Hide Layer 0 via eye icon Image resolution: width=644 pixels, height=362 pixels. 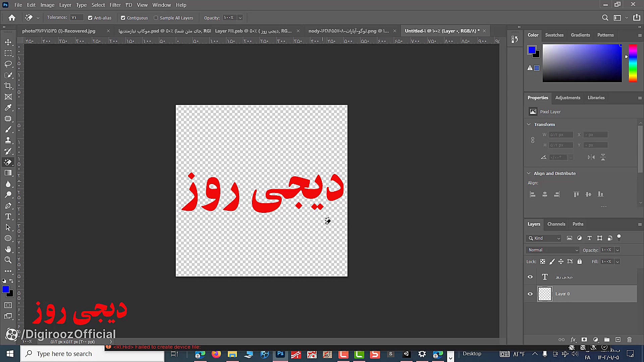pyautogui.click(x=530, y=294)
